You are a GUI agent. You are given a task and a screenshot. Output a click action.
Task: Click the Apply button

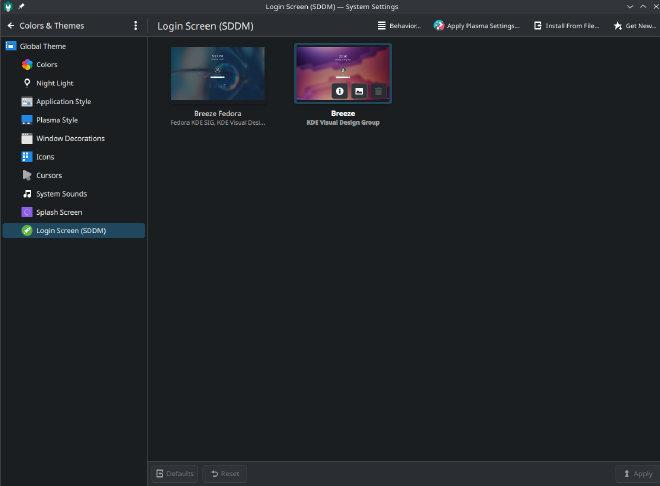[x=638, y=474]
